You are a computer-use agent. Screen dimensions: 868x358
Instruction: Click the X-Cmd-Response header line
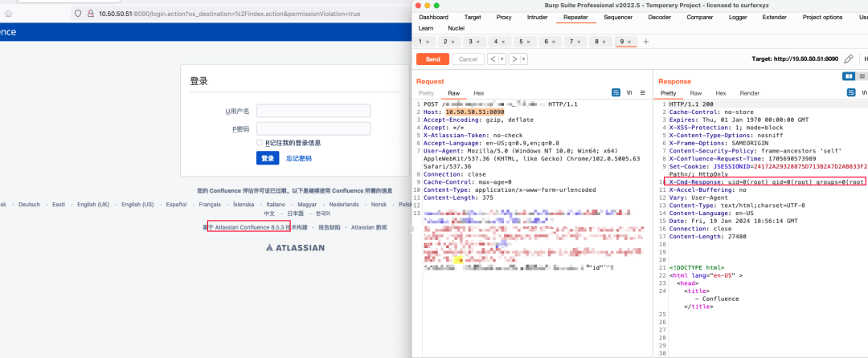(766, 181)
